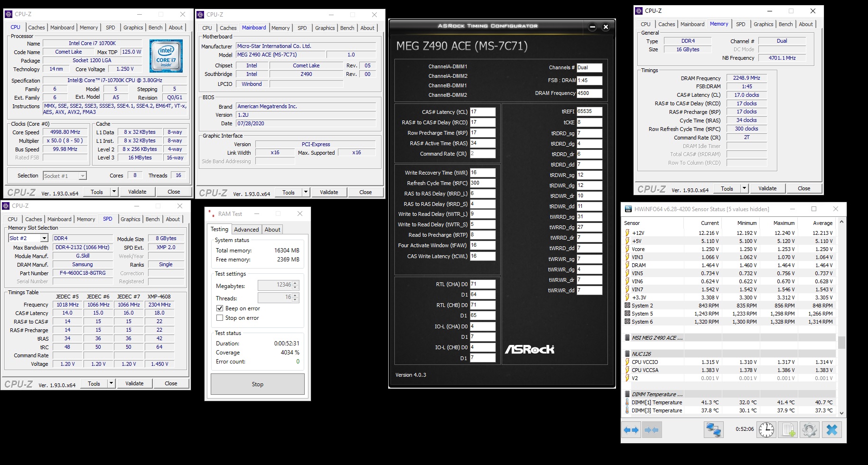This screenshot has height=465, width=868.
Task: Open the About tab in RAM Test
Action: coord(272,230)
